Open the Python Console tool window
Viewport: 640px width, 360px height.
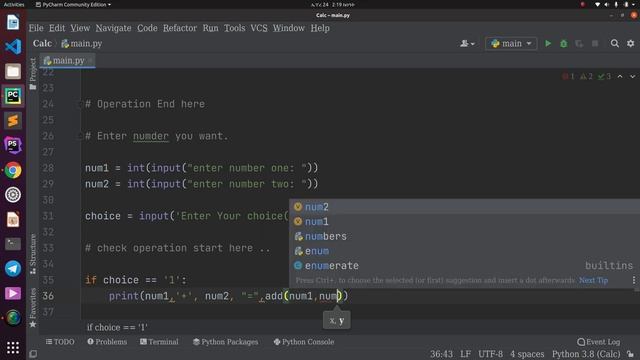coord(304,342)
